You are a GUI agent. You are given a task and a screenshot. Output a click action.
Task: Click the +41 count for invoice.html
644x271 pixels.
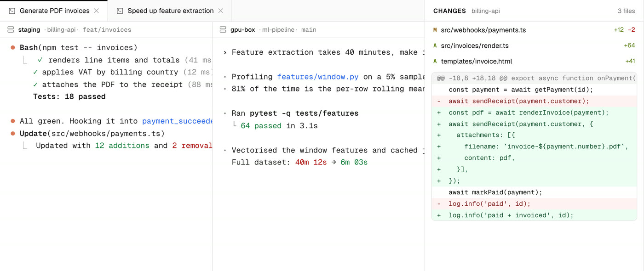tap(630, 61)
